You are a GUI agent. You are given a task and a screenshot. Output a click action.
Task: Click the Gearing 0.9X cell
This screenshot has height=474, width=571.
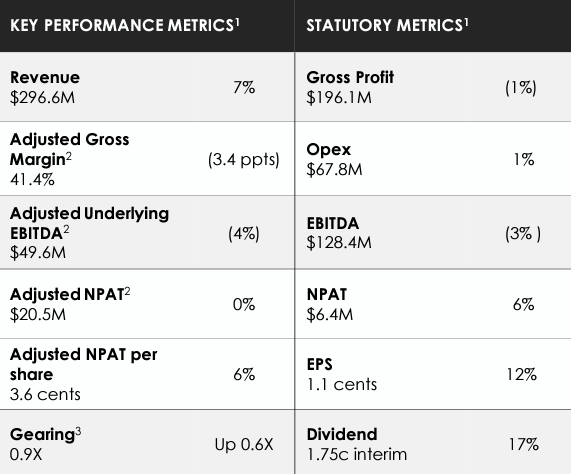pos(46,444)
